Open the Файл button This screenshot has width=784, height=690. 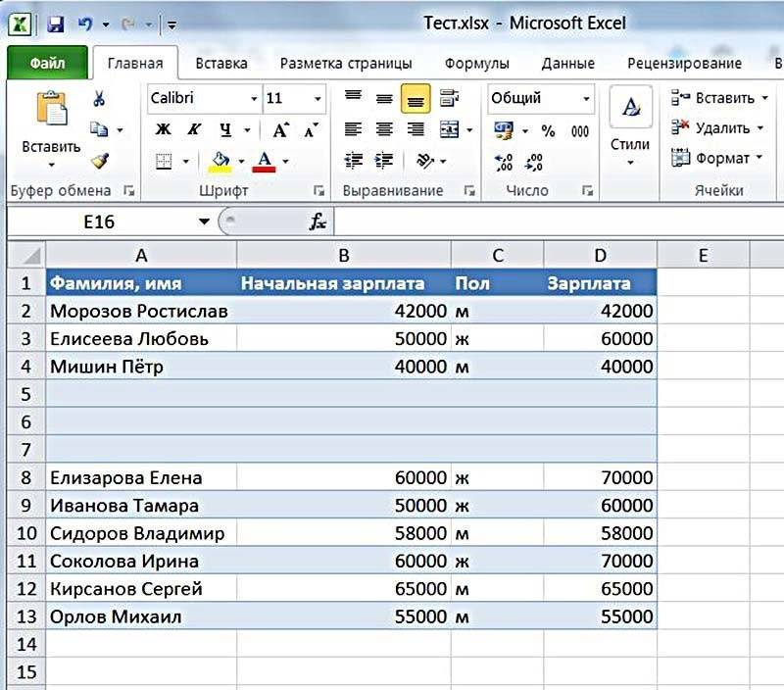coord(47,64)
